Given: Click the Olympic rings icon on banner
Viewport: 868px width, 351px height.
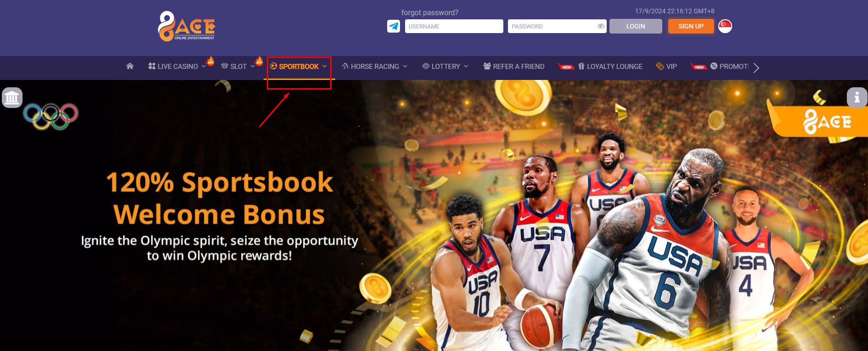Looking at the screenshot, I should [x=51, y=116].
